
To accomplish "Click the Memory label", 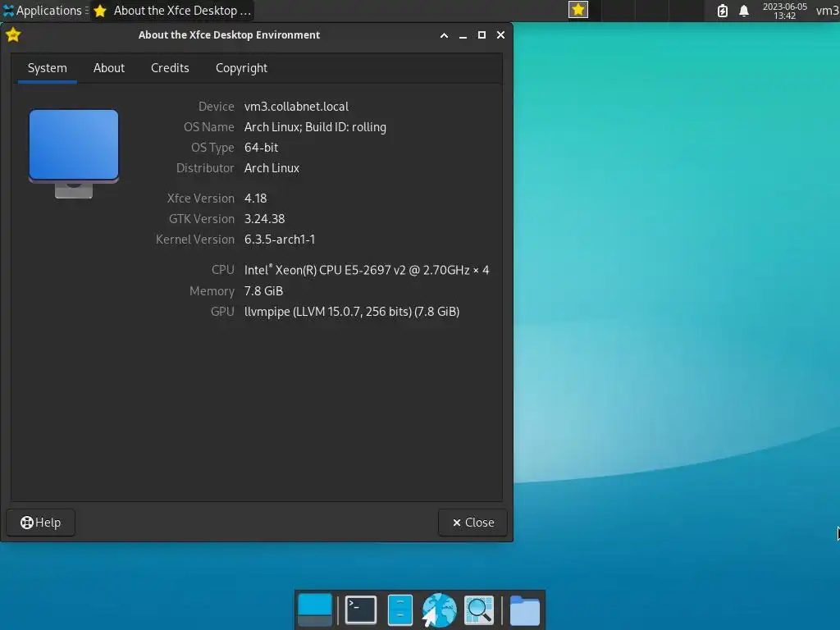I will point(212,291).
